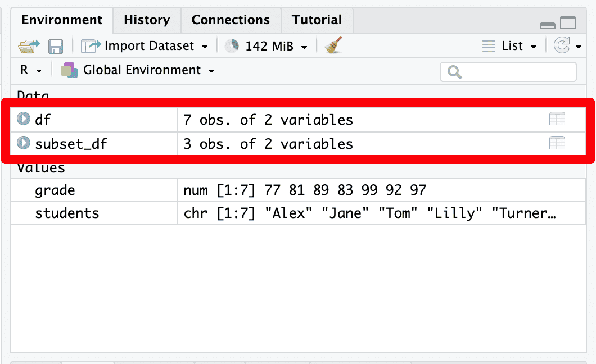This screenshot has width=596, height=364.
Task: Select the grade numeric vector row
Action: pos(55,190)
